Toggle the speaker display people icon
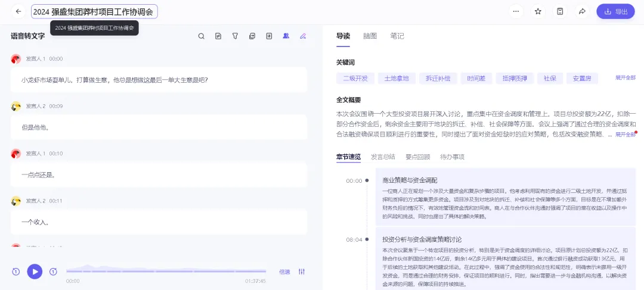Screen dimensions: 644x290 pyautogui.click(x=286, y=36)
